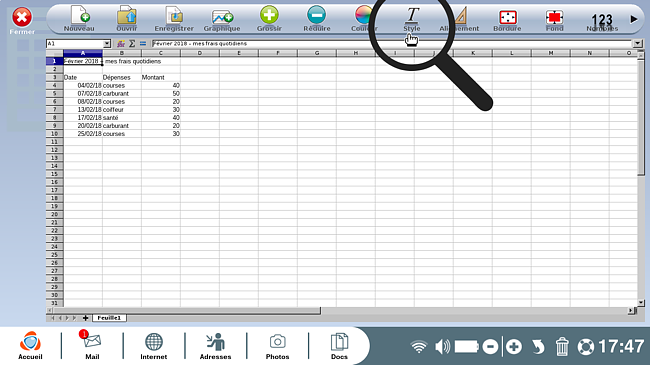Open the Mail app in the dock
Image resolution: width=650 pixels, height=365 pixels.
[x=92, y=345]
